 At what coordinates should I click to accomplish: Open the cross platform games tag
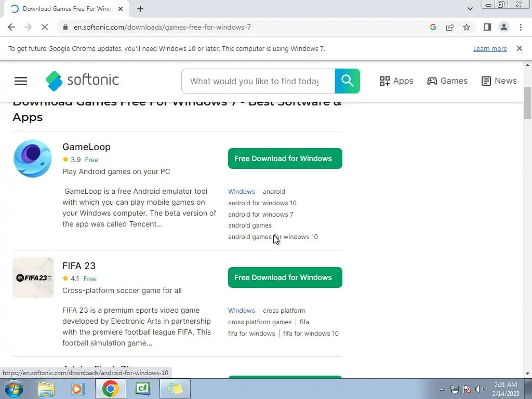tap(260, 322)
